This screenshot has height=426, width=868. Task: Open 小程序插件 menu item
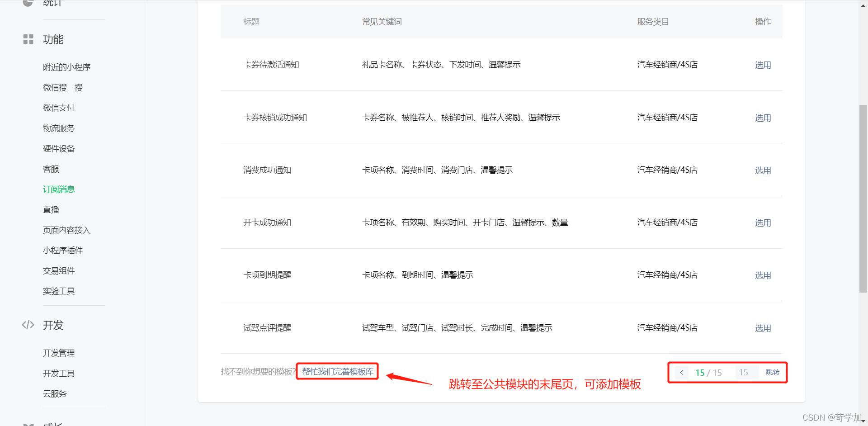63,250
